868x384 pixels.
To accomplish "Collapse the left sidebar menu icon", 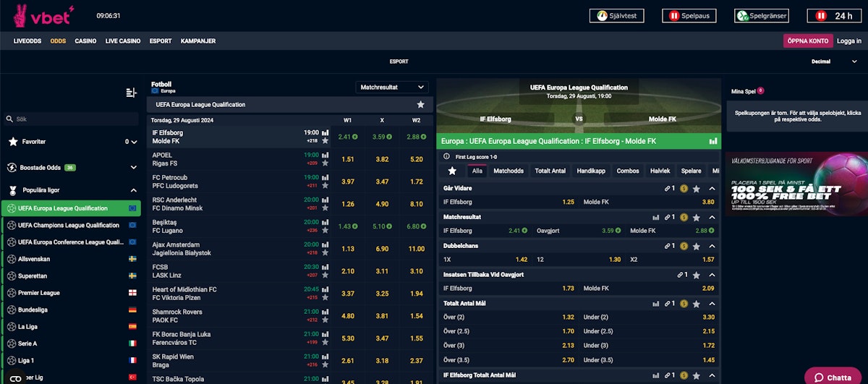I will click(131, 93).
